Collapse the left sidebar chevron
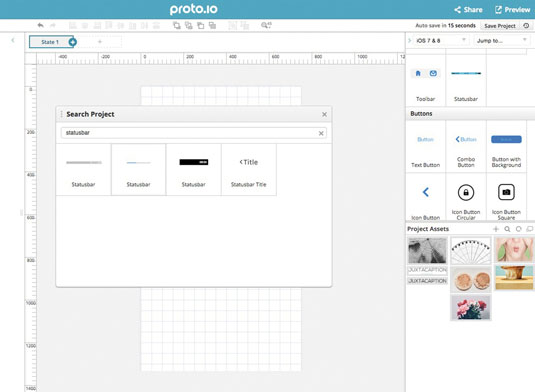 click(13, 40)
